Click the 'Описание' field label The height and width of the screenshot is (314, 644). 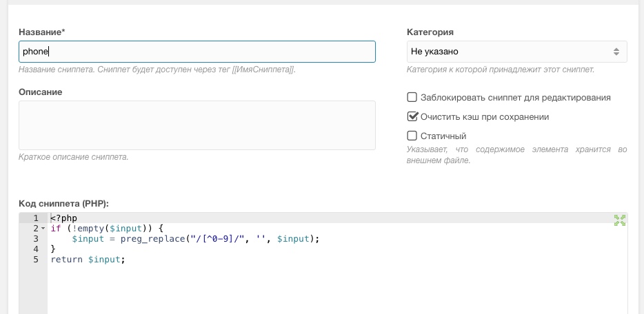[x=41, y=92]
